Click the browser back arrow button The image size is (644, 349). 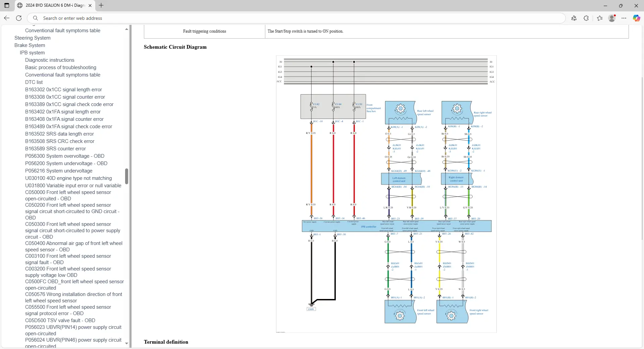pos(7,18)
